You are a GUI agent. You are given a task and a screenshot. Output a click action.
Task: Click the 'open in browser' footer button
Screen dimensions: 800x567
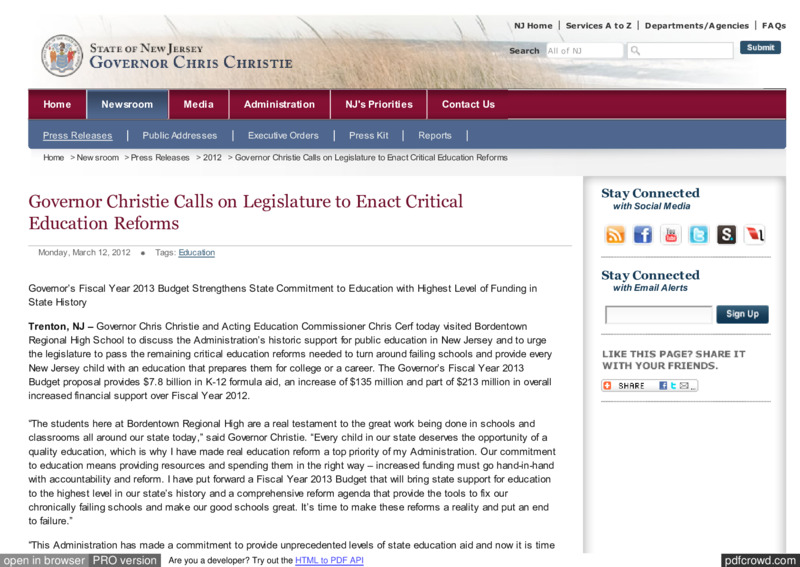[44, 560]
